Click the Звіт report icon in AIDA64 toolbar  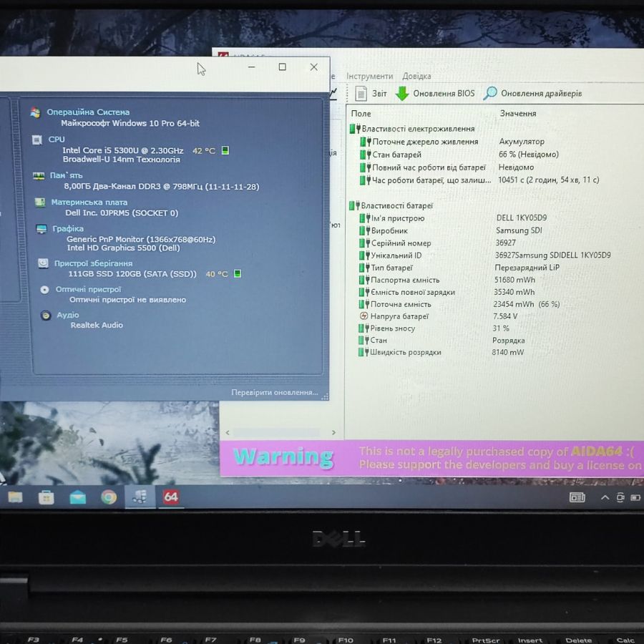click(361, 93)
